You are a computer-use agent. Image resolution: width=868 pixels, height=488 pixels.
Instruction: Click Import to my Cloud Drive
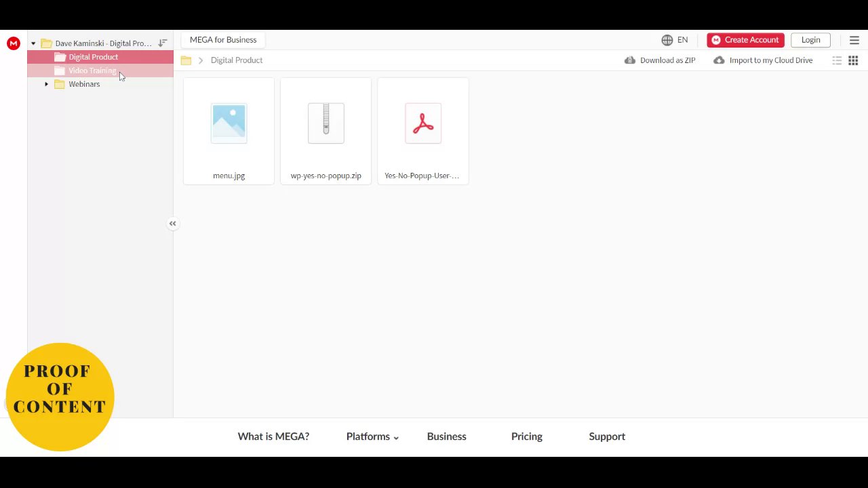[x=763, y=60]
